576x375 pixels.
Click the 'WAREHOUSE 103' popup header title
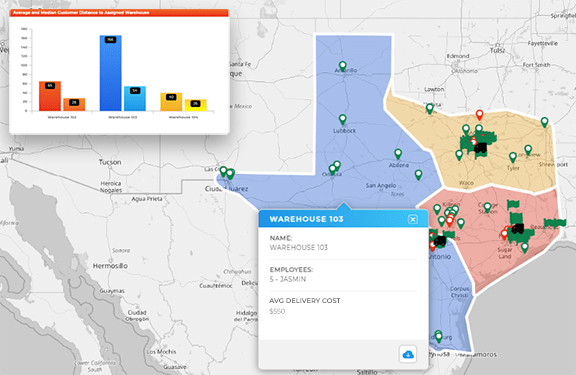coord(306,219)
